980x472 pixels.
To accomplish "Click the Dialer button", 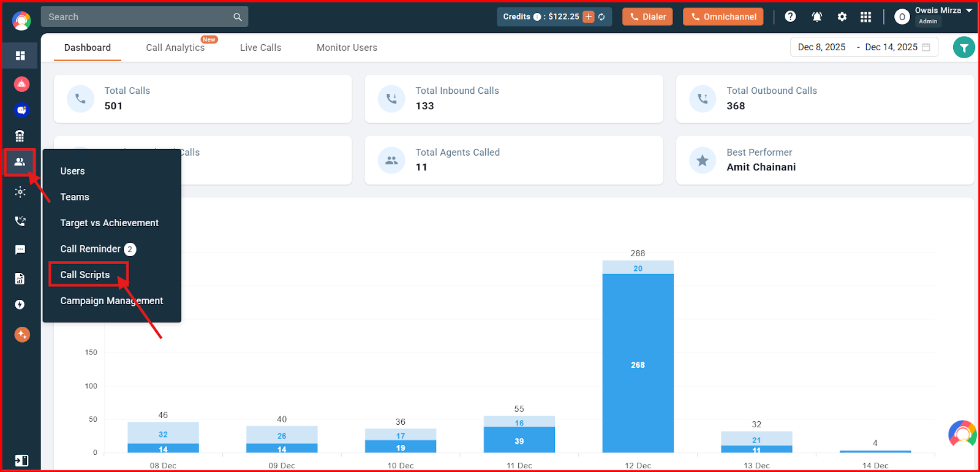I will pyautogui.click(x=647, y=17).
